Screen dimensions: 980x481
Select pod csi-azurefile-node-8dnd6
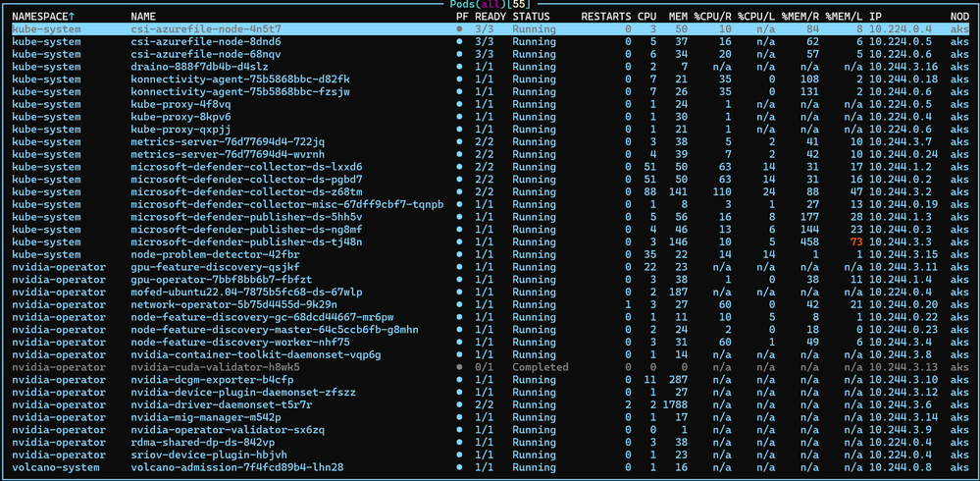pos(490,41)
